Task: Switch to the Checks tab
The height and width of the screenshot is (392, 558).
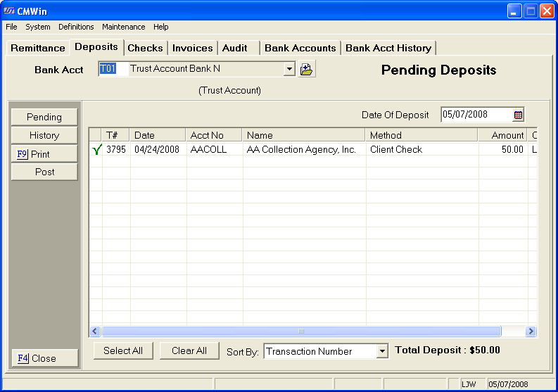Action: 145,48
